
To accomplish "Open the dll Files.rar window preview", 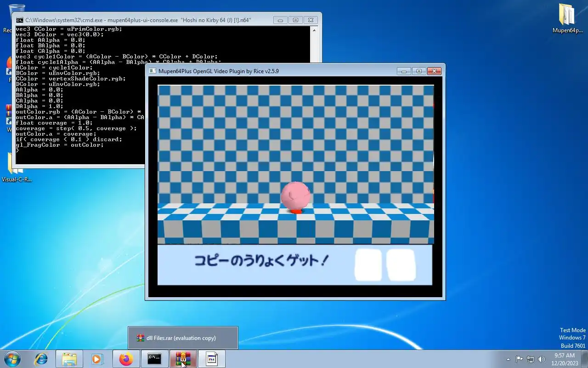I will click(183, 338).
